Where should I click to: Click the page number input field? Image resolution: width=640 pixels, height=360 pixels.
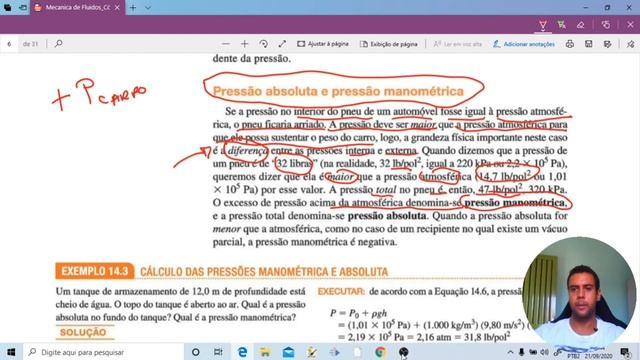[x=9, y=44]
